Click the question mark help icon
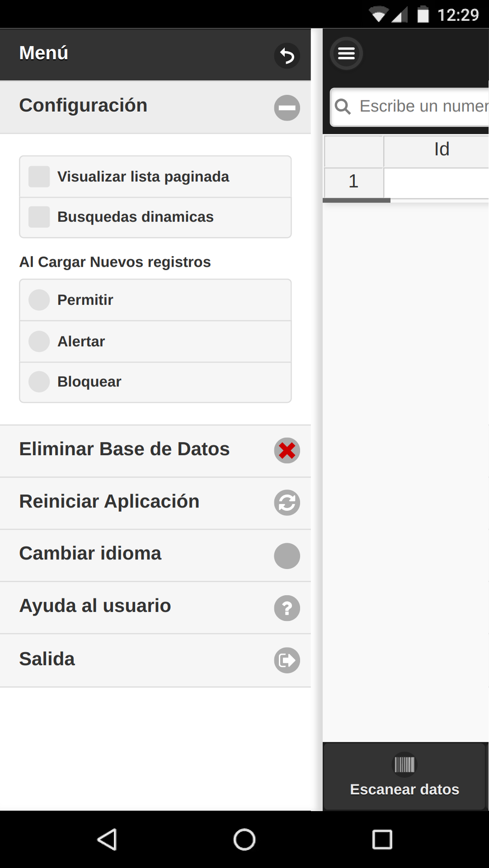489x868 pixels. 287,608
